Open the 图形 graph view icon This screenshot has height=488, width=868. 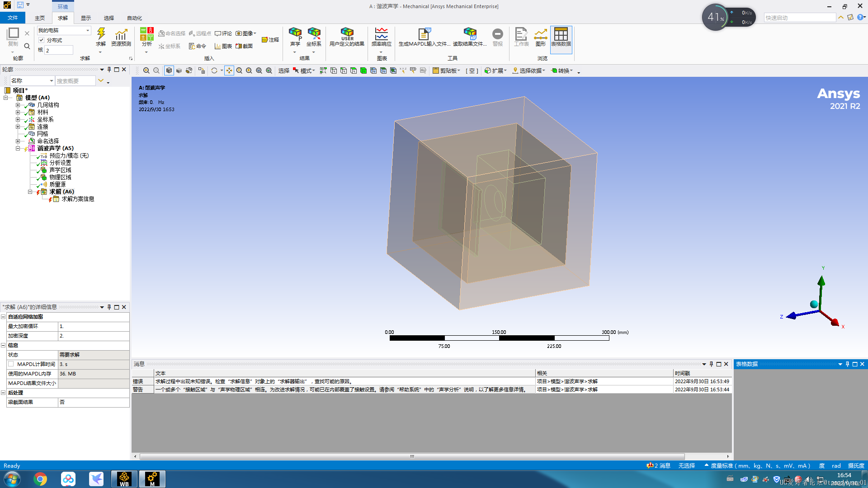(x=541, y=37)
